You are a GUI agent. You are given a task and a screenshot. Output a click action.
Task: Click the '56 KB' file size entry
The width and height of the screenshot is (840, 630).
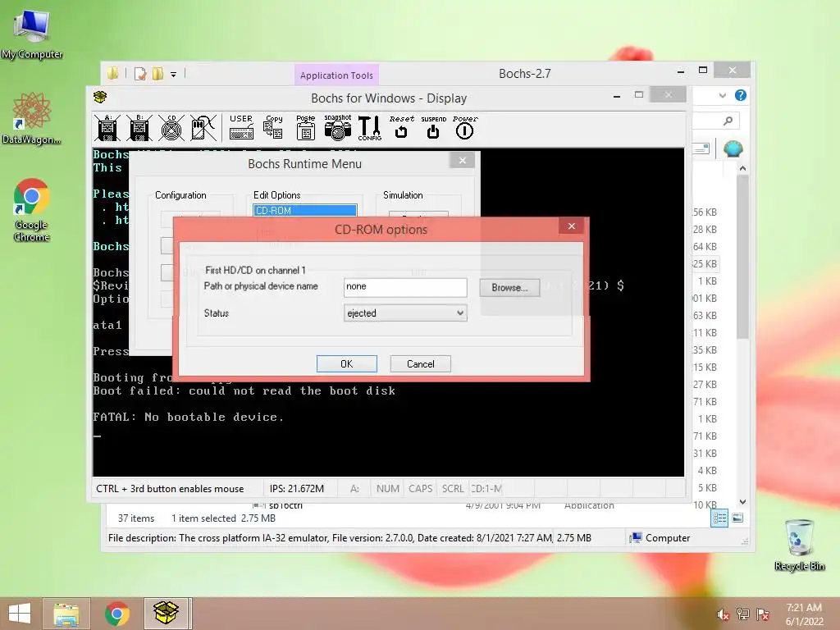(x=705, y=212)
